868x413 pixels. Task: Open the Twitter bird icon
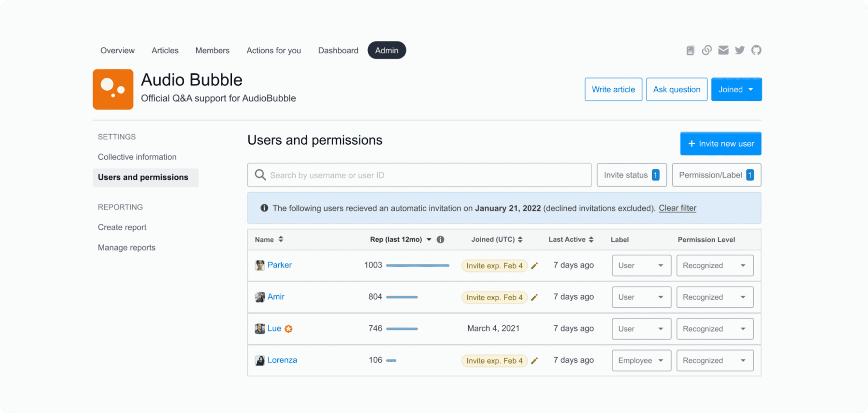click(740, 50)
